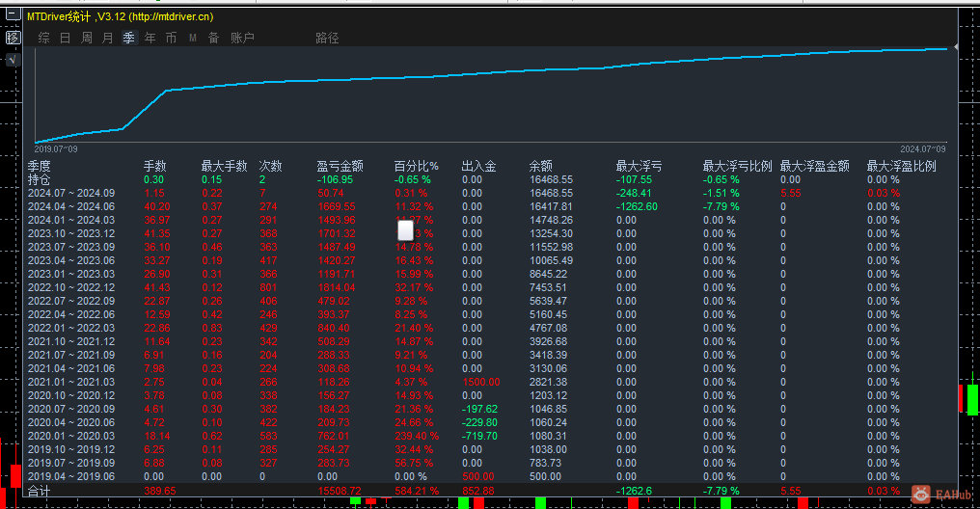Image resolution: width=980 pixels, height=509 pixels.
Task: Switch to the 综 summary tab
Action: point(43,39)
